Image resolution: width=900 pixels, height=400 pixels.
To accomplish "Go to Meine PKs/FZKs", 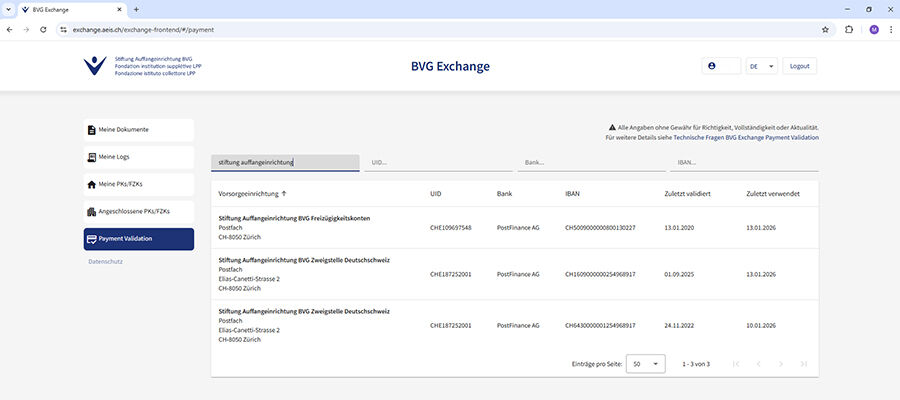I will coord(138,184).
